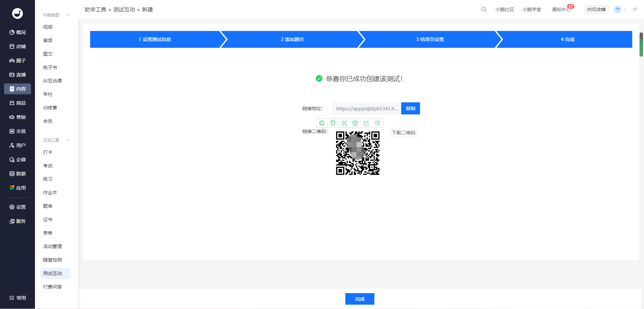Click the app logo at top of sidebar
This screenshot has width=644, height=309.
pos(17,13)
